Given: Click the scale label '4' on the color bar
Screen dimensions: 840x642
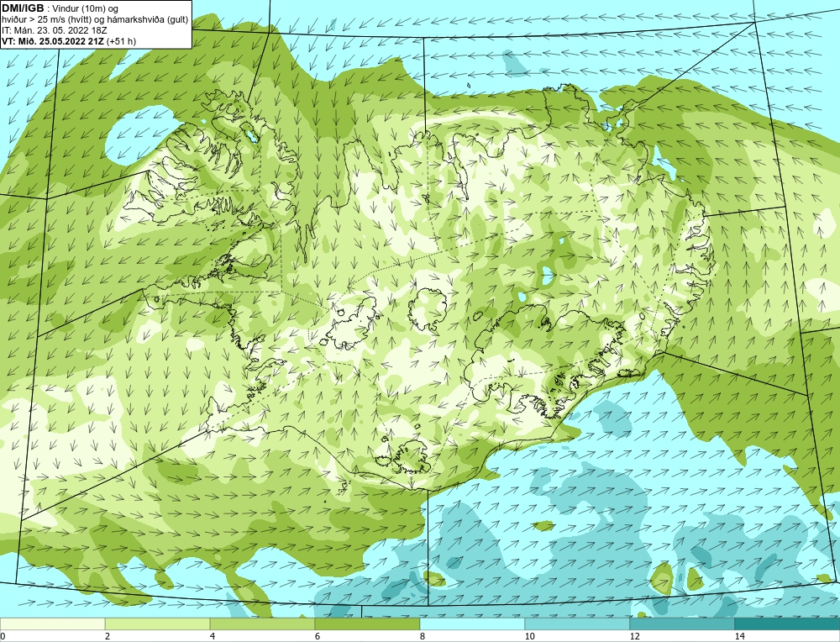Looking at the screenshot, I should pyautogui.click(x=213, y=637).
